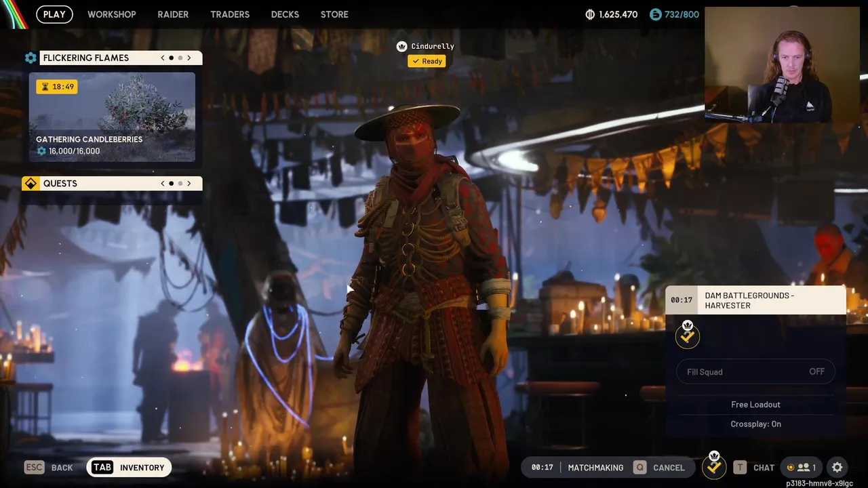Select first Quests page dot
The width and height of the screenshot is (868, 488).
pyautogui.click(x=171, y=184)
